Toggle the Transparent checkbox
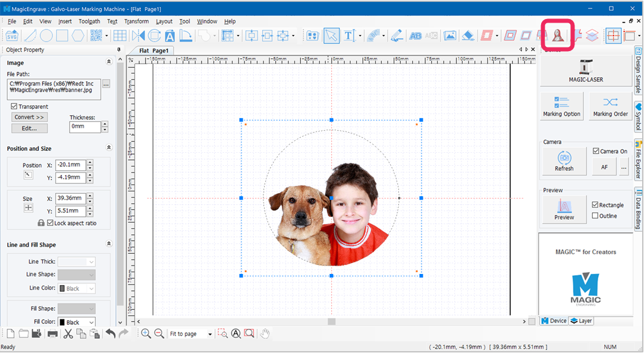644x353 pixels. [x=14, y=106]
